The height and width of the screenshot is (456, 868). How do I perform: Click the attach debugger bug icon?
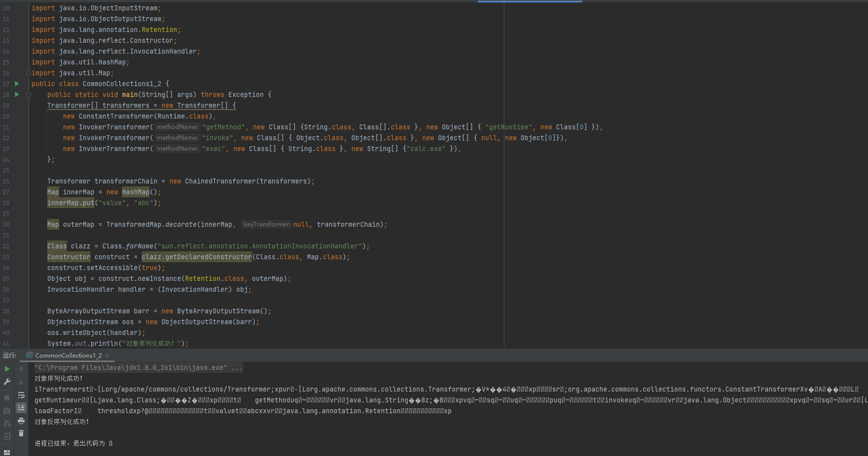[x=7, y=424]
